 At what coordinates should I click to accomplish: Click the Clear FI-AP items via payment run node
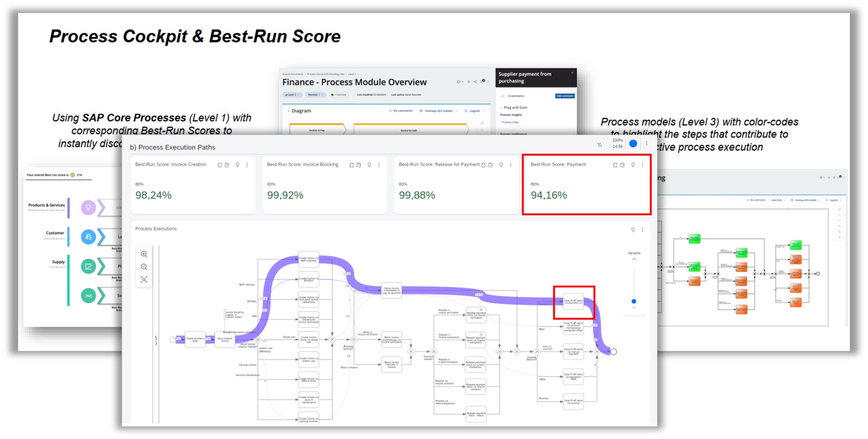coord(573,302)
